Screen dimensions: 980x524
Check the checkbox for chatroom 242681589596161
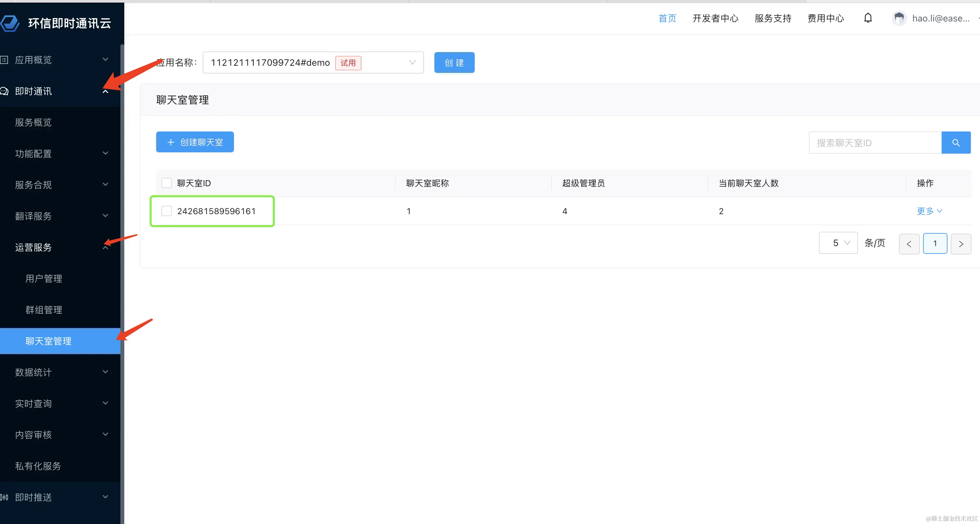point(166,211)
